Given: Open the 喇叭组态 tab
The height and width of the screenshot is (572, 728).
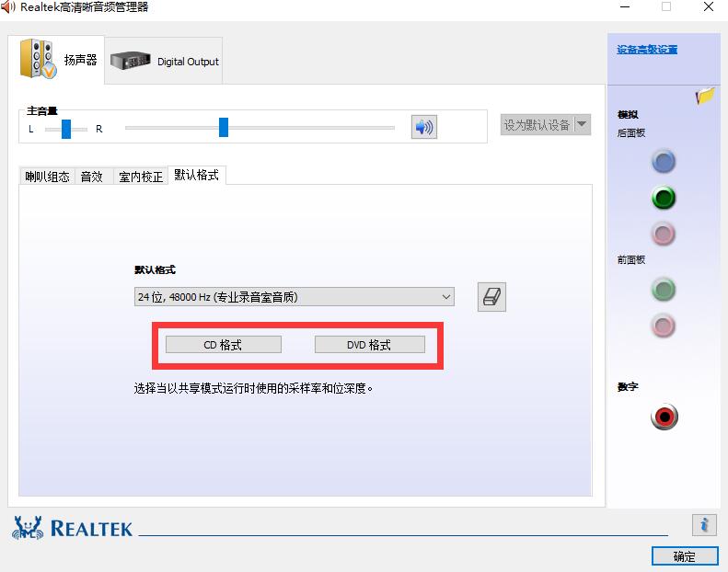Looking at the screenshot, I should click(47, 177).
